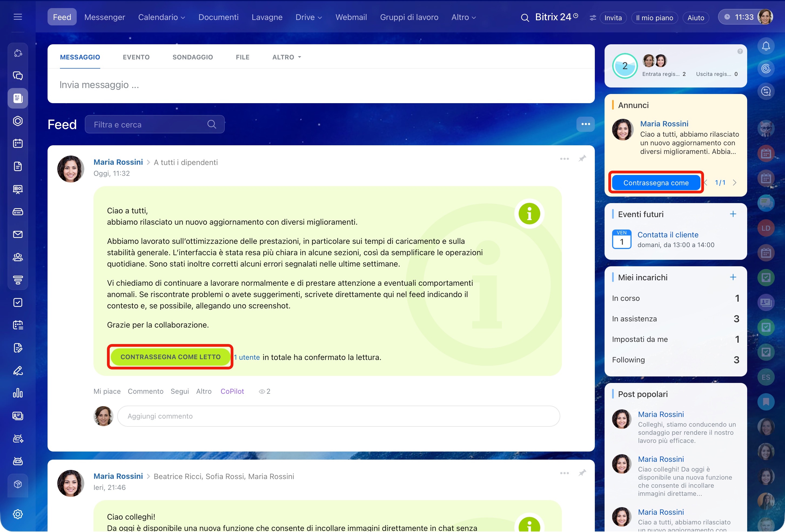The image size is (785, 532).
Task: Open the webmail envelope sidebar icon
Action: pyautogui.click(x=18, y=234)
